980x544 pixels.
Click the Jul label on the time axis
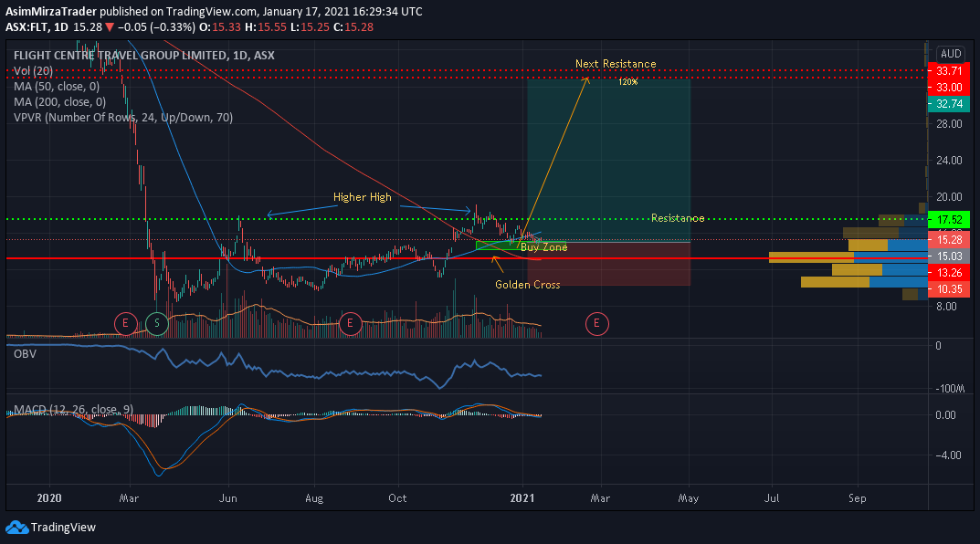coord(772,498)
